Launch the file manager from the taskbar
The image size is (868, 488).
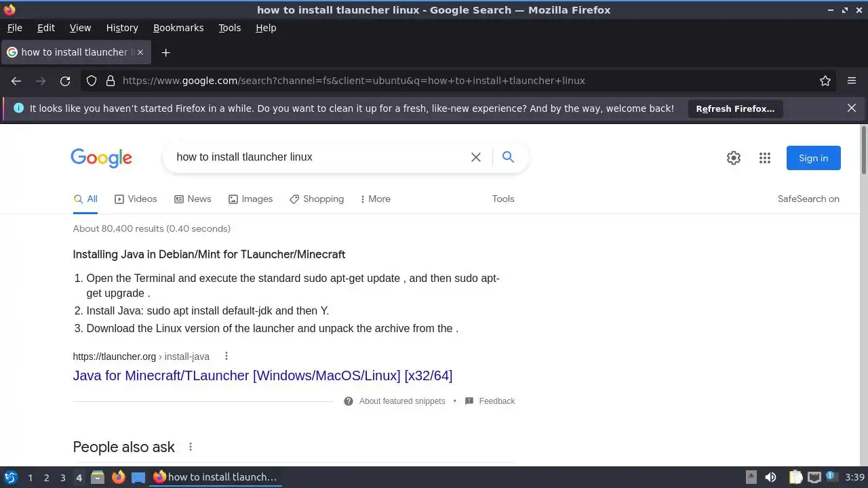[98, 477]
